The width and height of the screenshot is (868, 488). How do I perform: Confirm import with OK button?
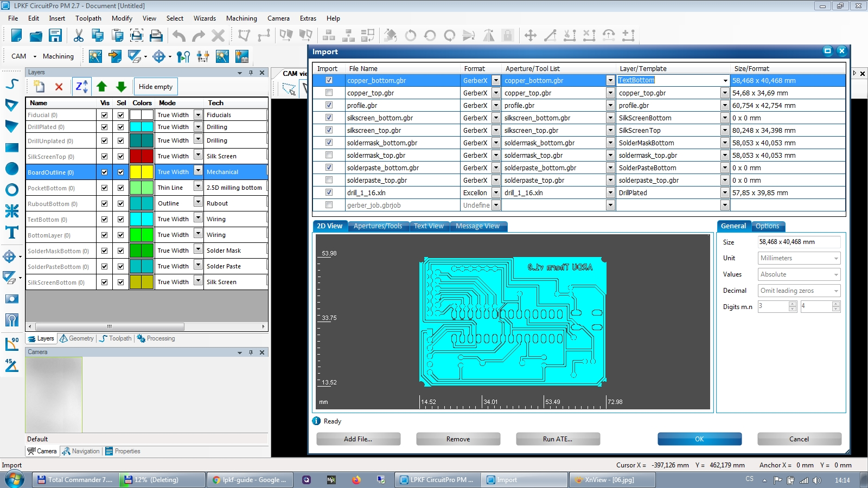tap(699, 439)
